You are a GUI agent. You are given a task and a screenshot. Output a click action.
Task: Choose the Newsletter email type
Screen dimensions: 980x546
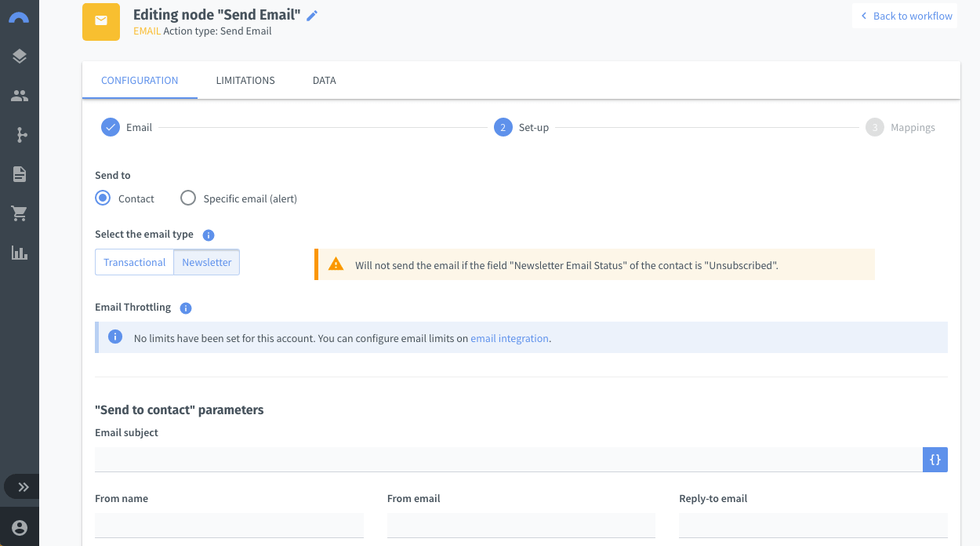pos(207,262)
